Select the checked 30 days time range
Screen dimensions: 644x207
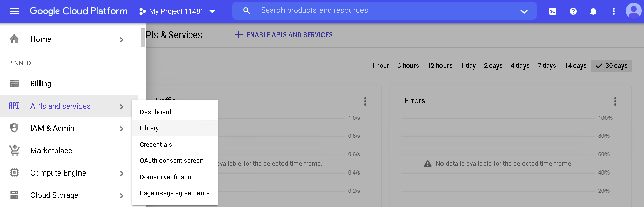[x=611, y=66]
